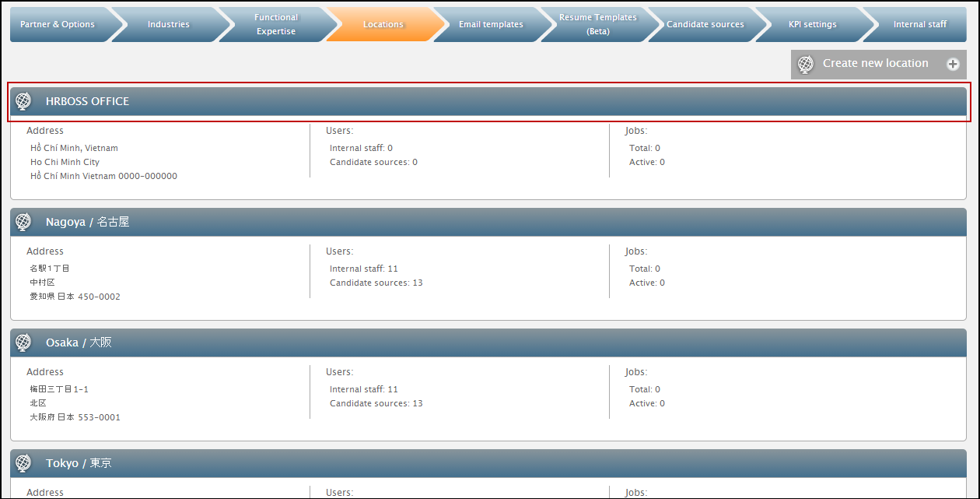Viewport: 980px width, 499px height.
Task: Switch to the Industries tab
Action: (169, 24)
